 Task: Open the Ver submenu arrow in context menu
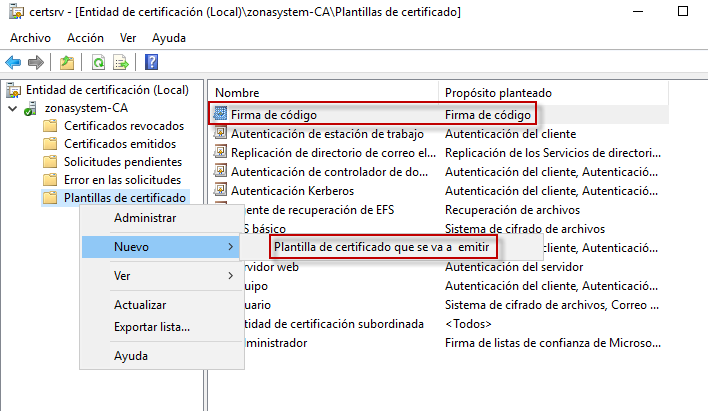[231, 276]
